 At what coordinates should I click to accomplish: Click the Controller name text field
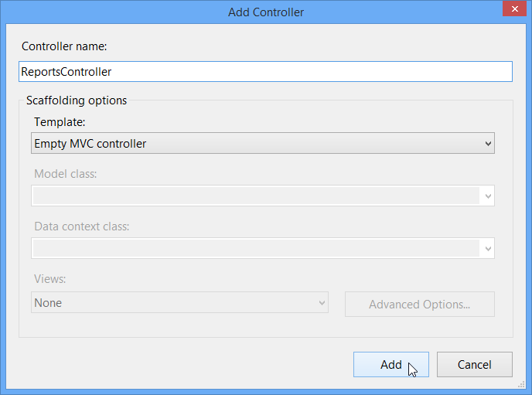(x=265, y=71)
